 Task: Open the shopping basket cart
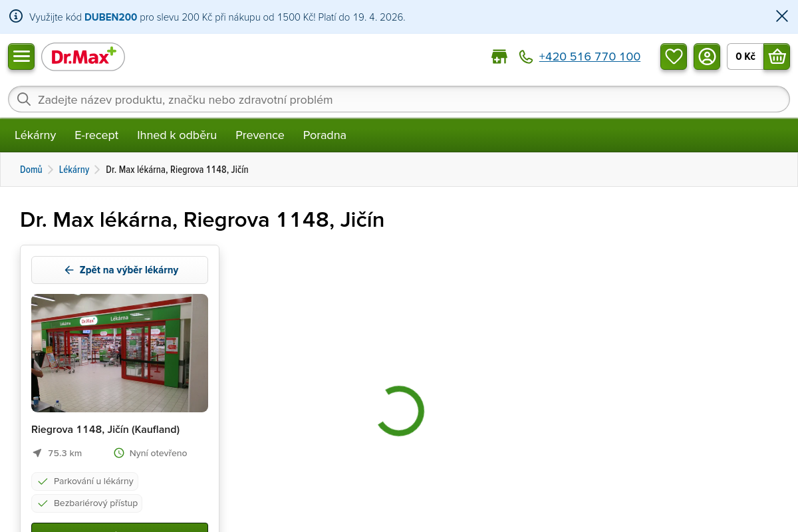click(776, 57)
